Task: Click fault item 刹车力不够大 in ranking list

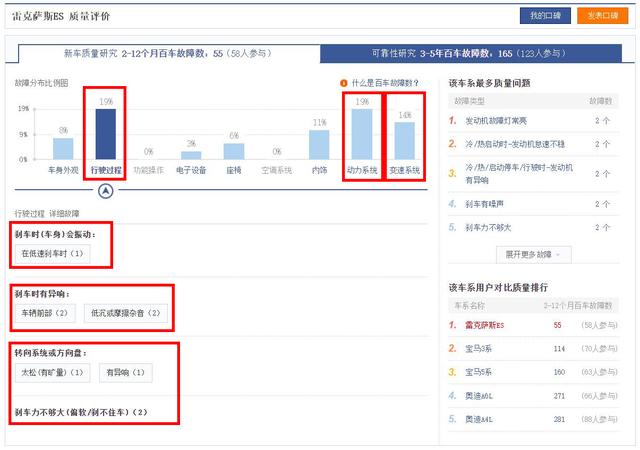Action: click(x=488, y=227)
